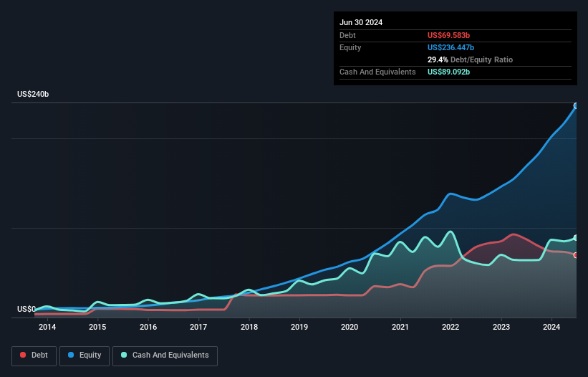Click the red Debt legend dot

[23, 355]
